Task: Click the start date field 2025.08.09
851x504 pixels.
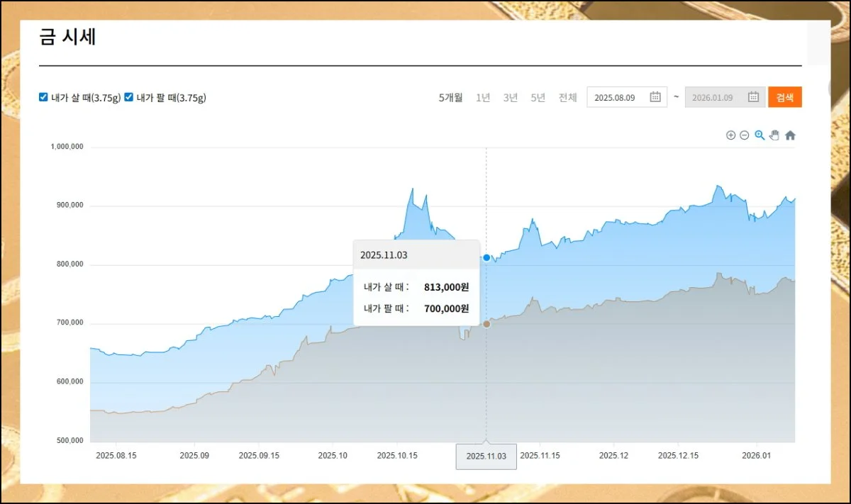Action: click(616, 98)
